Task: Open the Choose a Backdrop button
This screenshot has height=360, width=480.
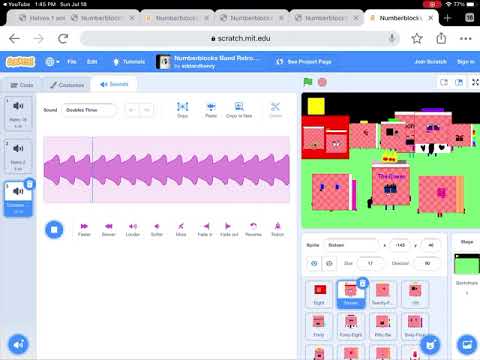Action: 467,344
